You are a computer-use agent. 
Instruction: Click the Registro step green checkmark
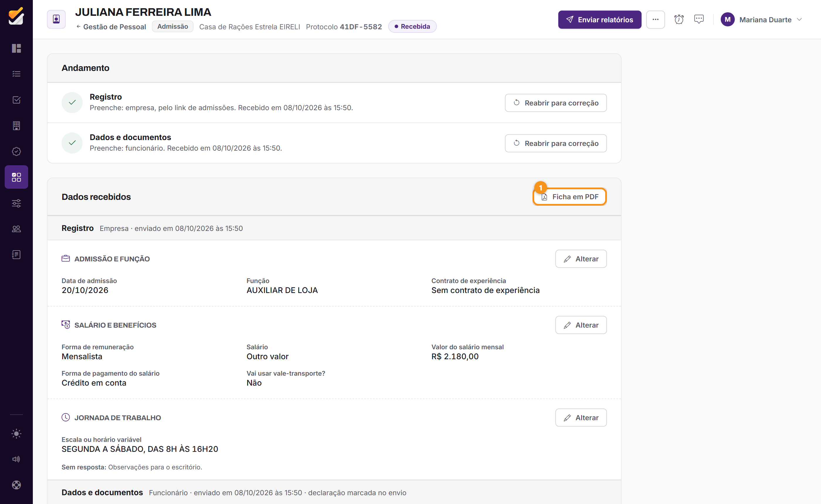[72, 103]
